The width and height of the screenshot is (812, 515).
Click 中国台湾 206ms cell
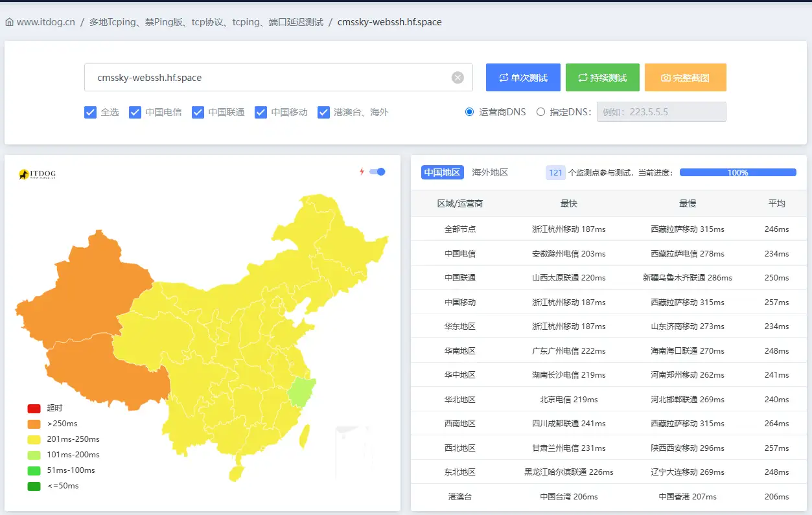569,497
